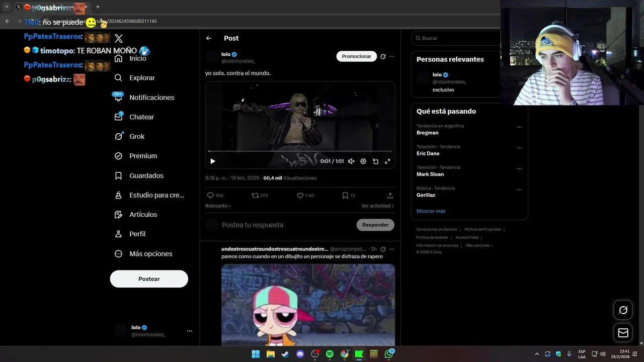This screenshot has height=362, width=644.
Task: Open Inicio in the X sidebar
Action: coord(130,58)
